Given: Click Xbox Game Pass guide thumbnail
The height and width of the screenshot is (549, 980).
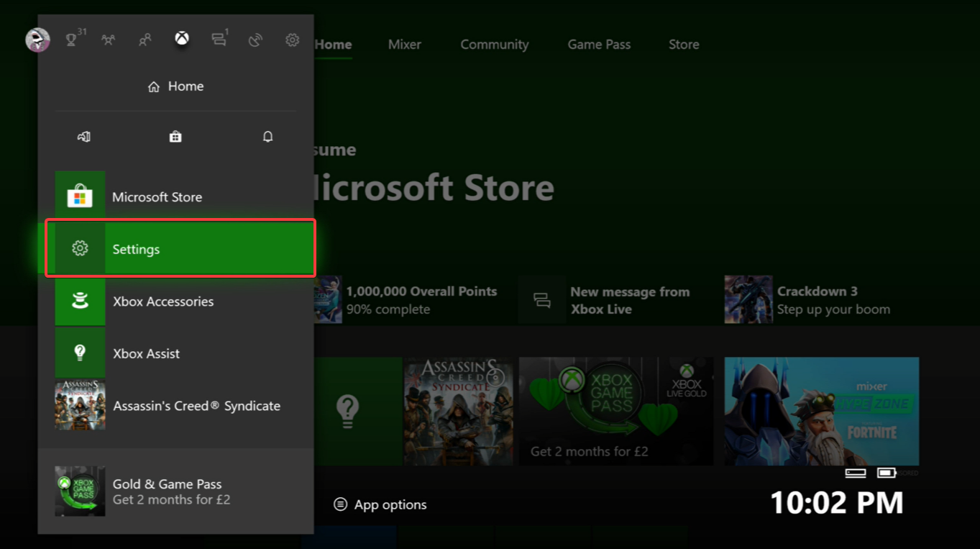Looking at the screenshot, I should [x=81, y=491].
